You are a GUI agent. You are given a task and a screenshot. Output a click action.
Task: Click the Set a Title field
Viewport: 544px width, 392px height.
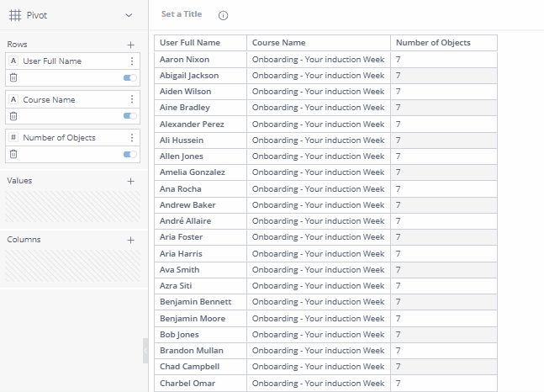tap(182, 14)
